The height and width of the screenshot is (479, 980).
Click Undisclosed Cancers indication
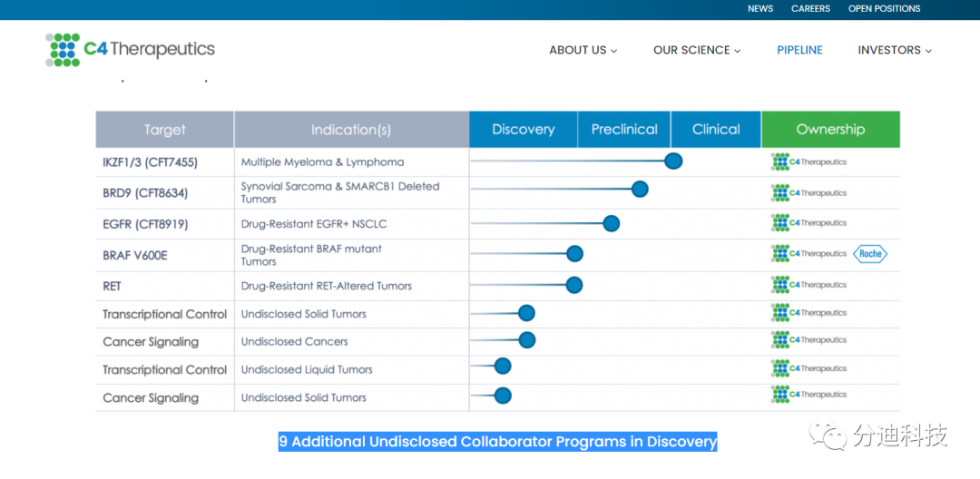(294, 342)
